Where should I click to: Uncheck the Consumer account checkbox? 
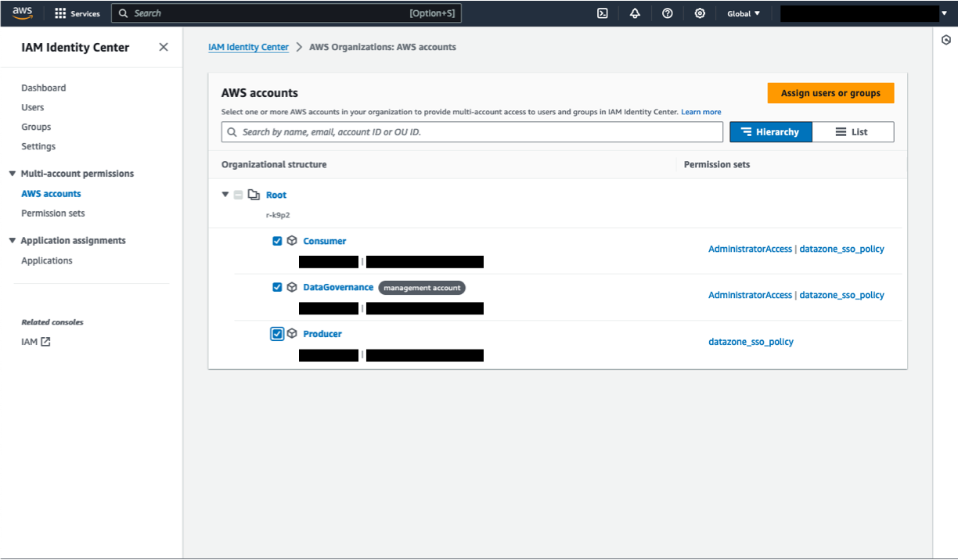[277, 241]
